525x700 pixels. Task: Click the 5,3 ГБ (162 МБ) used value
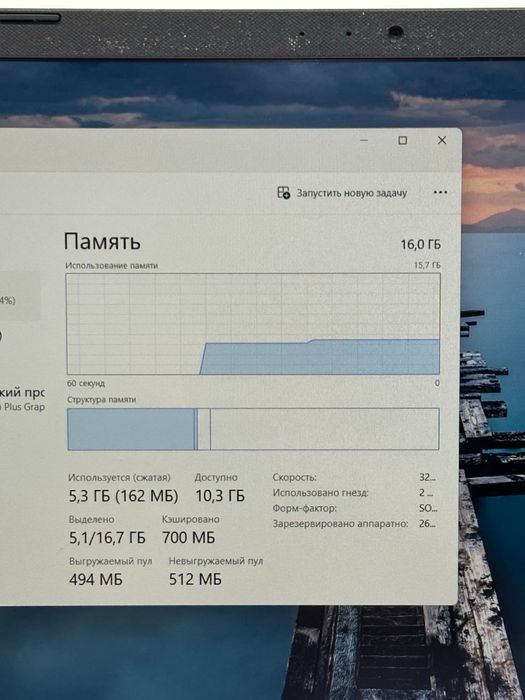coord(123,496)
